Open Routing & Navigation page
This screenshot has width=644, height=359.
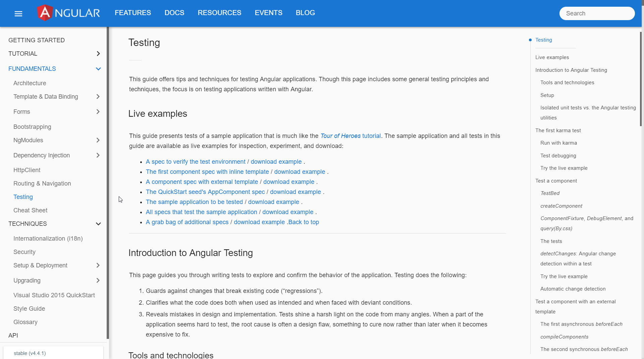[x=42, y=184]
